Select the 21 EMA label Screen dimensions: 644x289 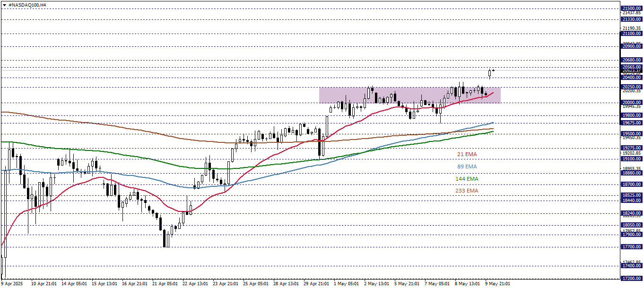pyautogui.click(x=467, y=155)
